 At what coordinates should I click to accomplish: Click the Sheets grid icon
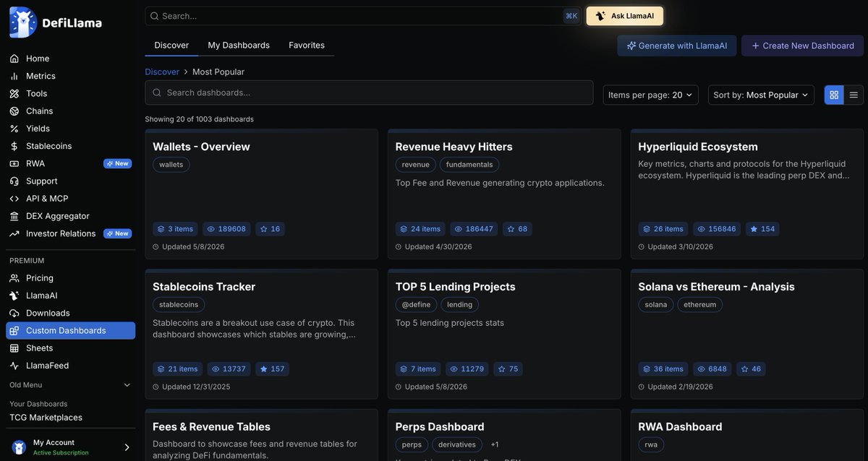(x=14, y=348)
